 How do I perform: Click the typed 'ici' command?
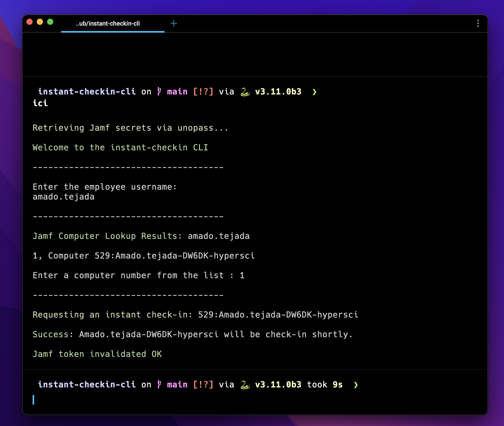pyautogui.click(x=40, y=103)
